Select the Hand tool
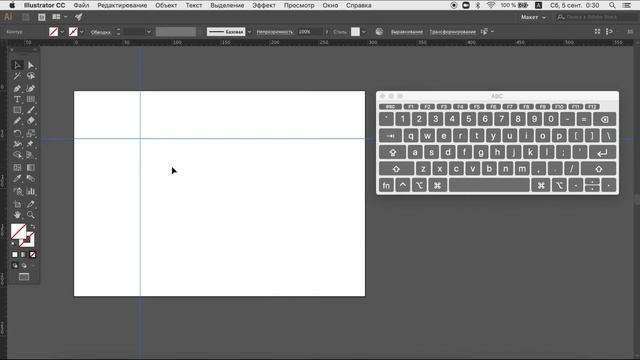 point(17,215)
